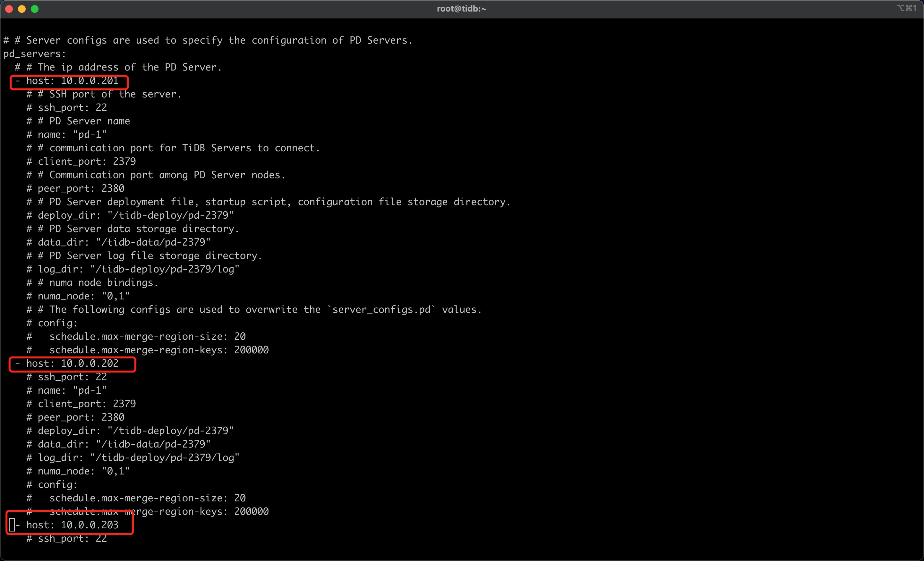Click the comment 'The ip address of the PD Server.'
This screenshot has height=561, width=924.
(x=130, y=67)
